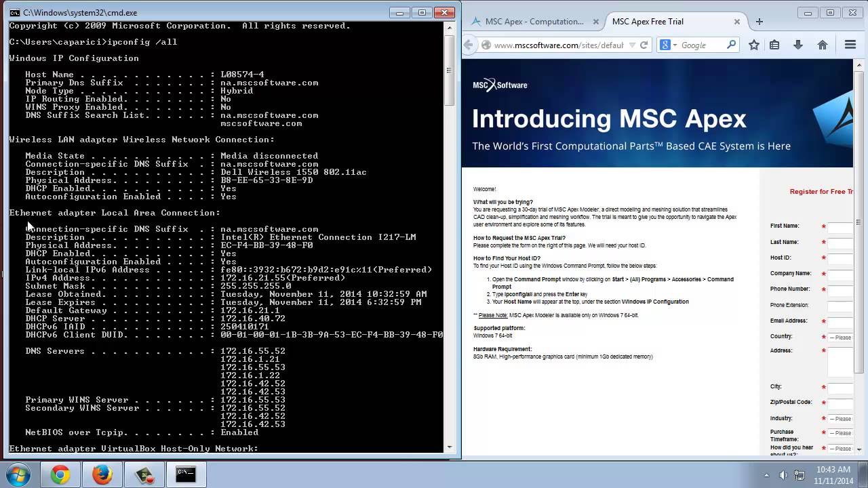Viewport: 868px width, 488px height.
Task: Open the Google search engine dropdown
Action: 667,45
